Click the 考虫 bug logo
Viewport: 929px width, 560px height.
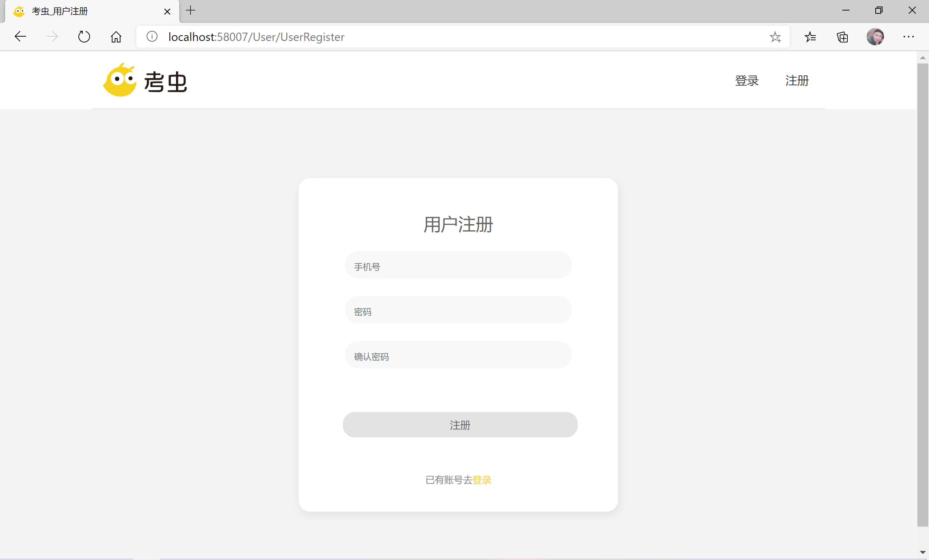click(120, 80)
